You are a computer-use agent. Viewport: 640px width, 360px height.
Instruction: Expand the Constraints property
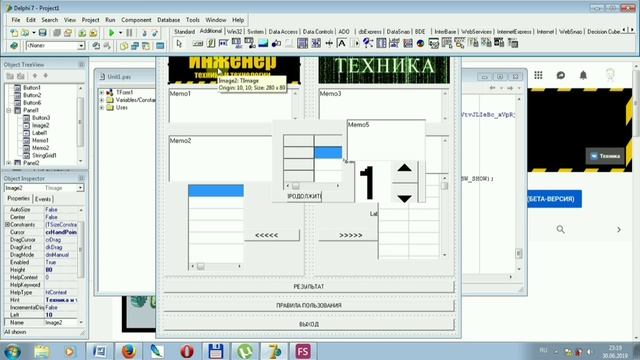pyautogui.click(x=7, y=224)
